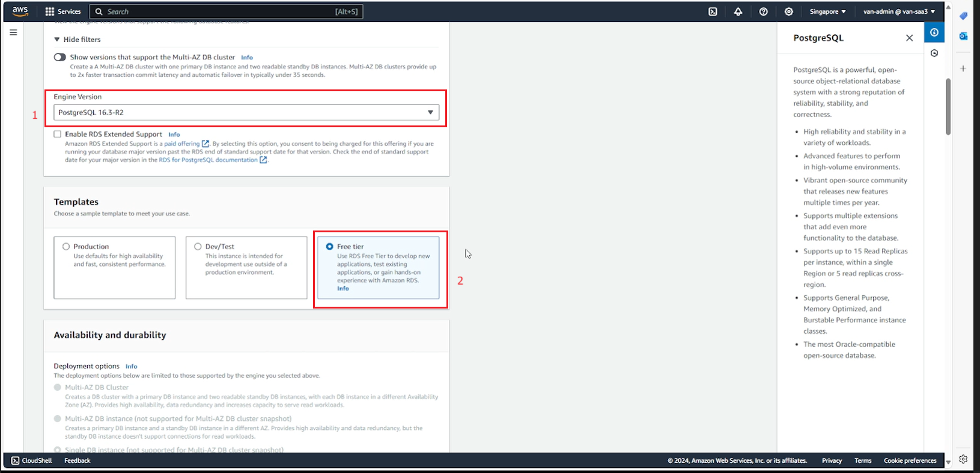Collapse the Hide filters section

tap(77, 39)
